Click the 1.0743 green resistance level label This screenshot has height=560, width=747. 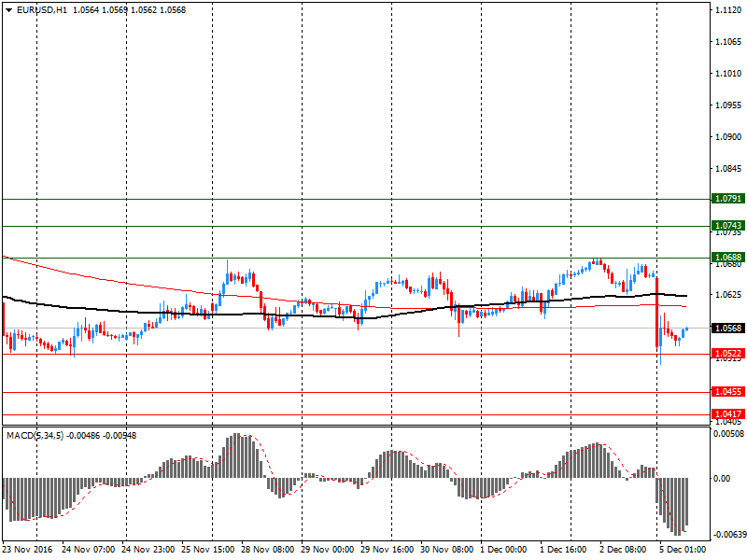pyautogui.click(x=728, y=225)
